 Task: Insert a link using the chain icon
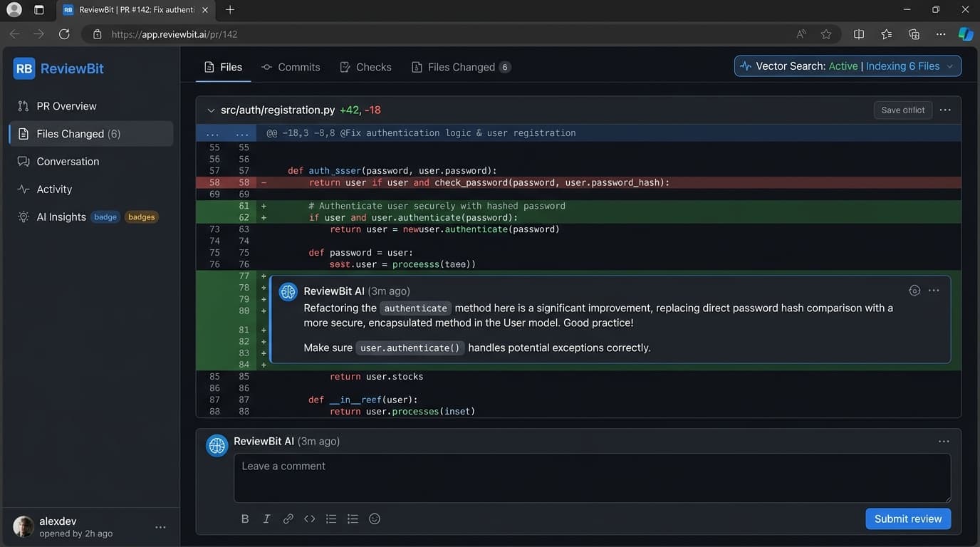288,519
